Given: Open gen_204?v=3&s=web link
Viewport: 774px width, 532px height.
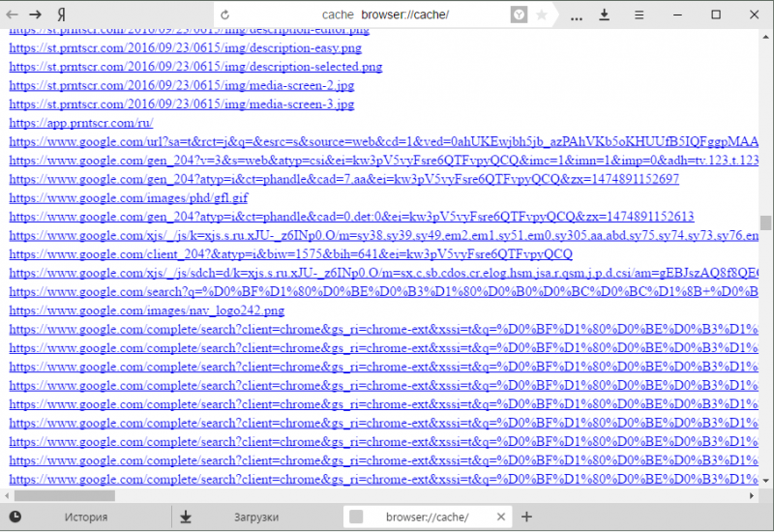Looking at the screenshot, I should click(x=383, y=161).
